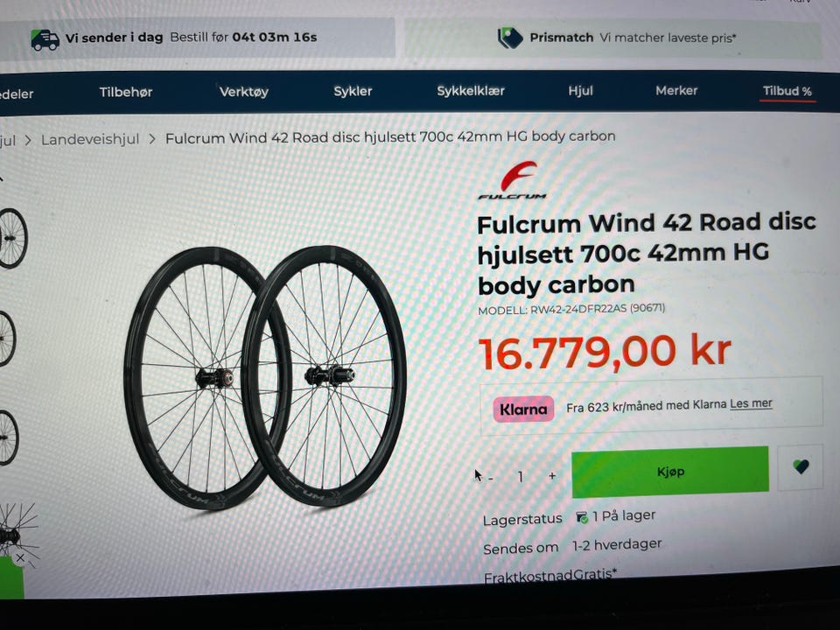Open the Verktøy menu
The width and height of the screenshot is (840, 630).
click(x=244, y=92)
